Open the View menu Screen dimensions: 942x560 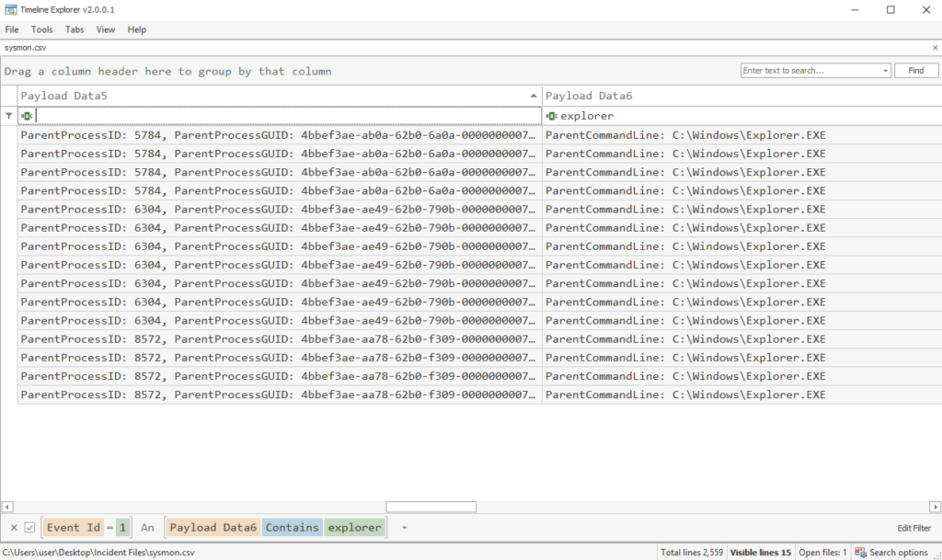pos(106,29)
